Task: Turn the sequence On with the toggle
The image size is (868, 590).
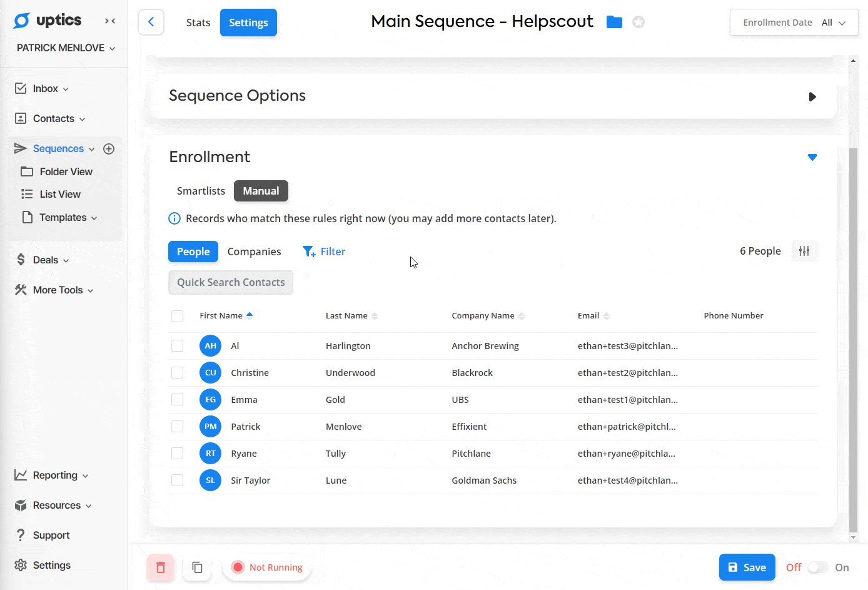Action: click(x=818, y=567)
